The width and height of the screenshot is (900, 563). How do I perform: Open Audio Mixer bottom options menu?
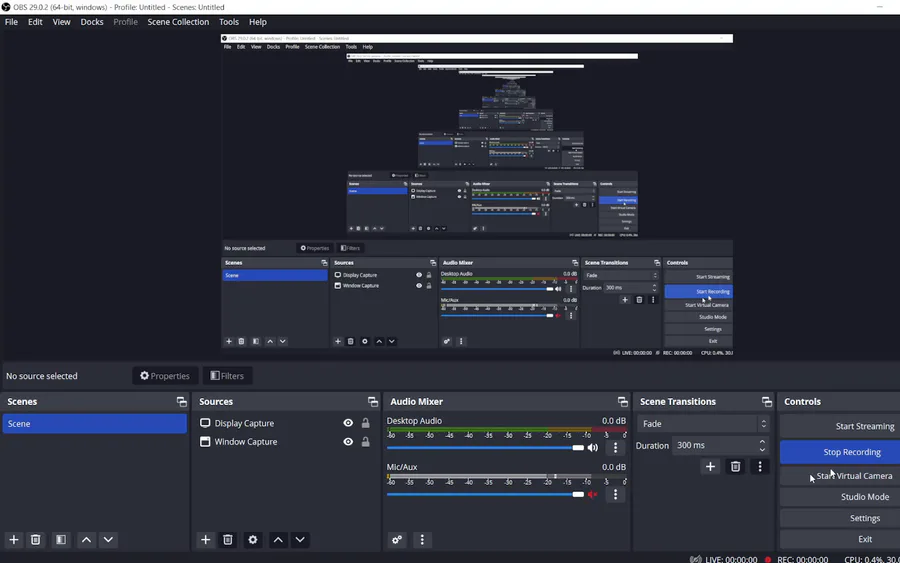[x=422, y=539]
